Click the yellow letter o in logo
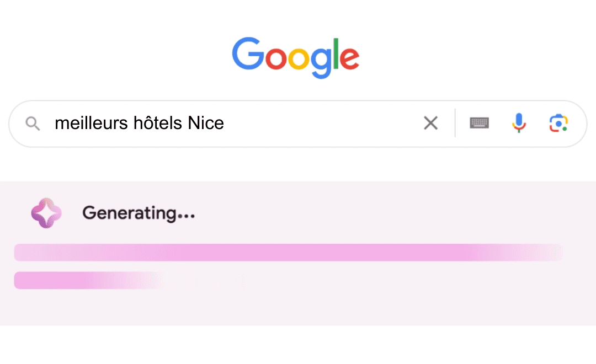Viewport: 596px width, 364px height. click(299, 58)
